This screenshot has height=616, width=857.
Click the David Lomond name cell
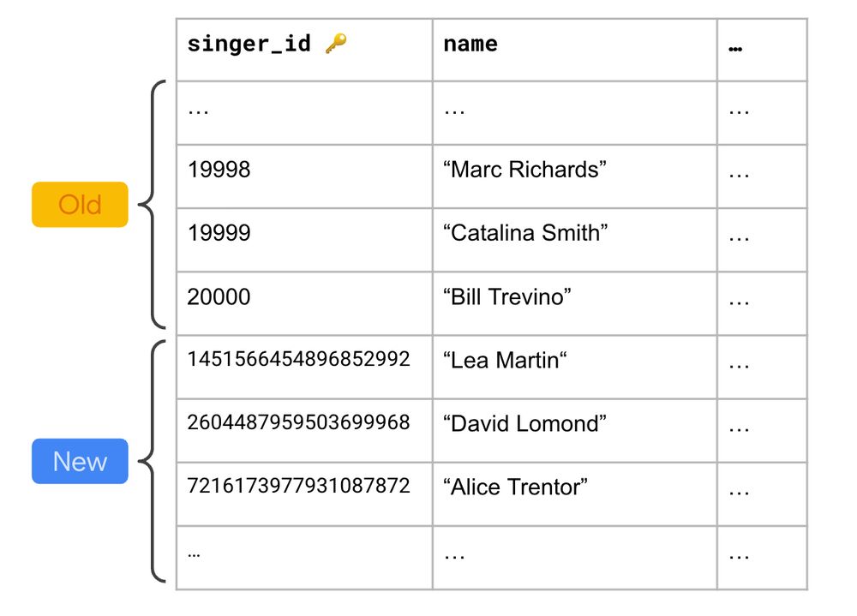pyautogui.click(x=574, y=430)
